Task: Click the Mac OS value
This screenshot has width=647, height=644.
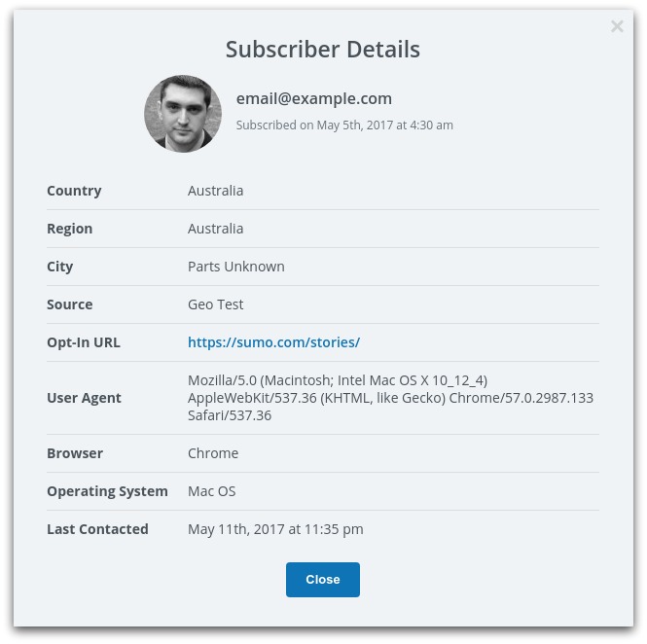Action: (212, 491)
